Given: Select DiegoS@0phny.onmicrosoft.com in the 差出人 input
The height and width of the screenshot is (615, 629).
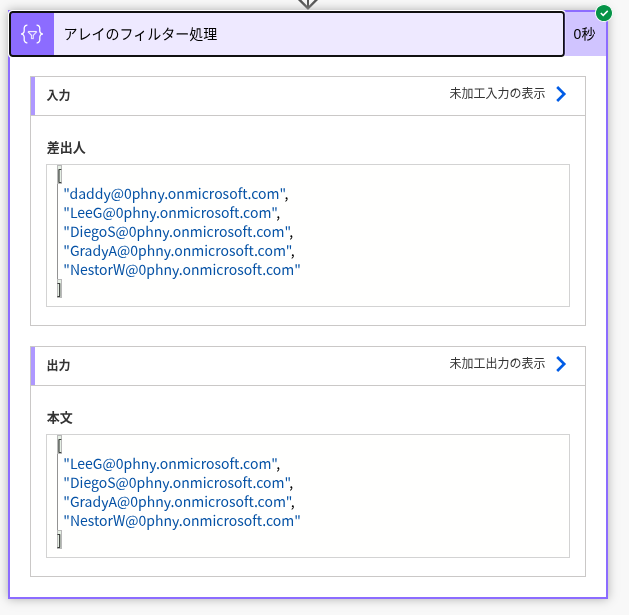Looking at the screenshot, I should pos(177,232).
